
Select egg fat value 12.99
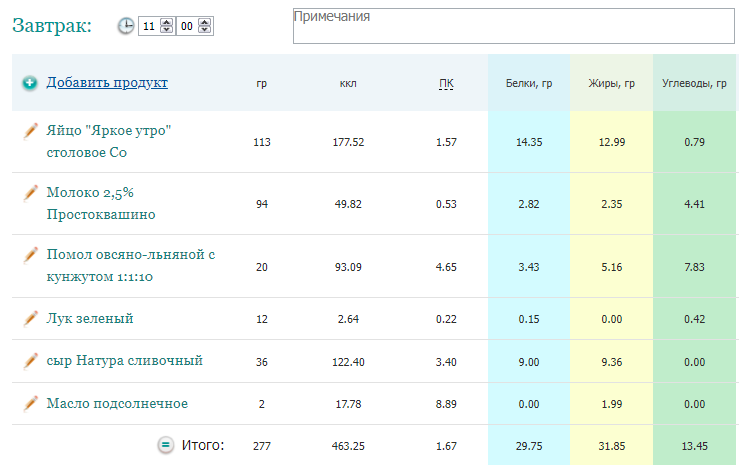612,142
